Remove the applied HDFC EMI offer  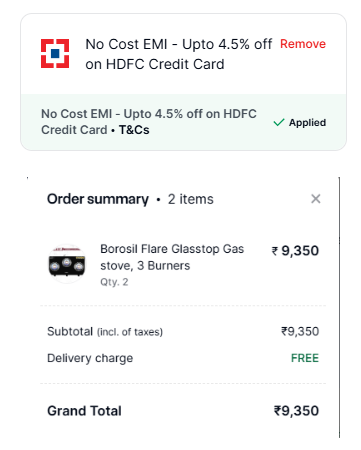[x=303, y=44]
